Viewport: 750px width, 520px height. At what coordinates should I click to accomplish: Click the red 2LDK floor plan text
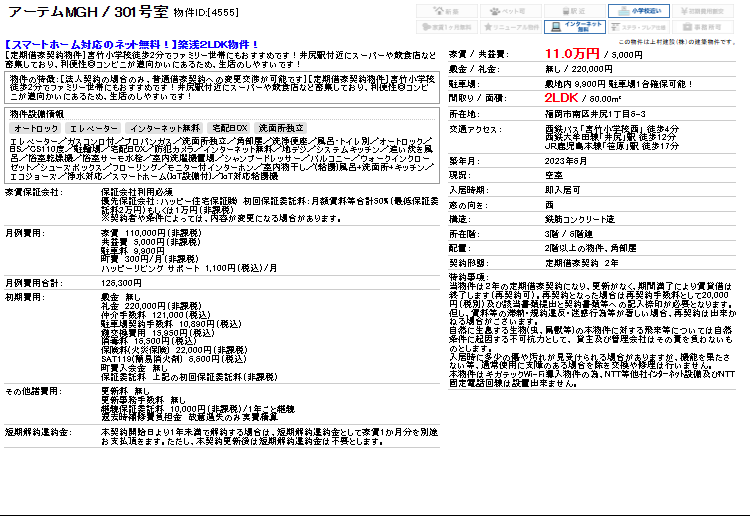[x=562, y=98]
